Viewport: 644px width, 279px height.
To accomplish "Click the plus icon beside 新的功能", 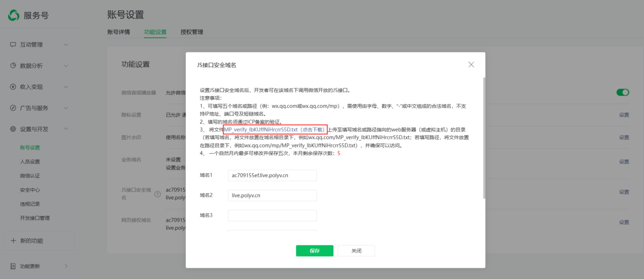I will [x=13, y=241].
